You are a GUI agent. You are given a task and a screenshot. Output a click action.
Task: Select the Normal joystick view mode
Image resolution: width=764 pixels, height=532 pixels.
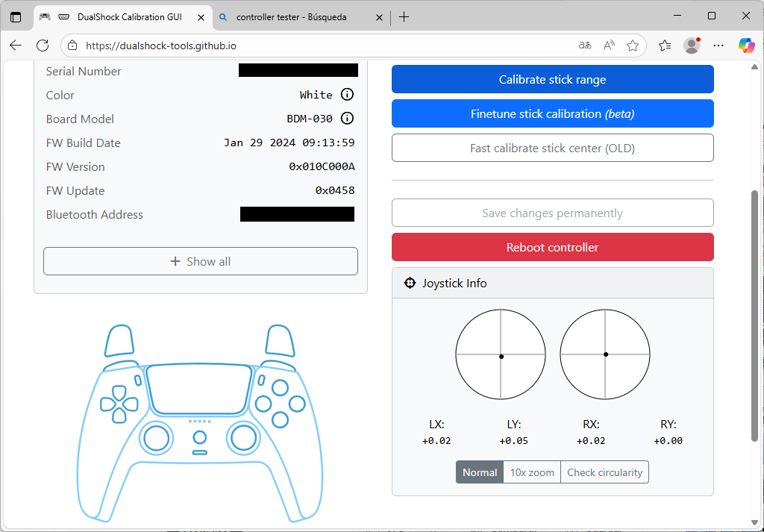[480, 472]
